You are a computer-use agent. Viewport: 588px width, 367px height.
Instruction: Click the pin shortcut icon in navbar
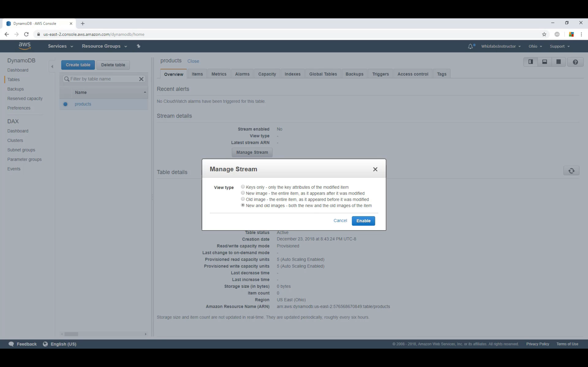click(138, 46)
